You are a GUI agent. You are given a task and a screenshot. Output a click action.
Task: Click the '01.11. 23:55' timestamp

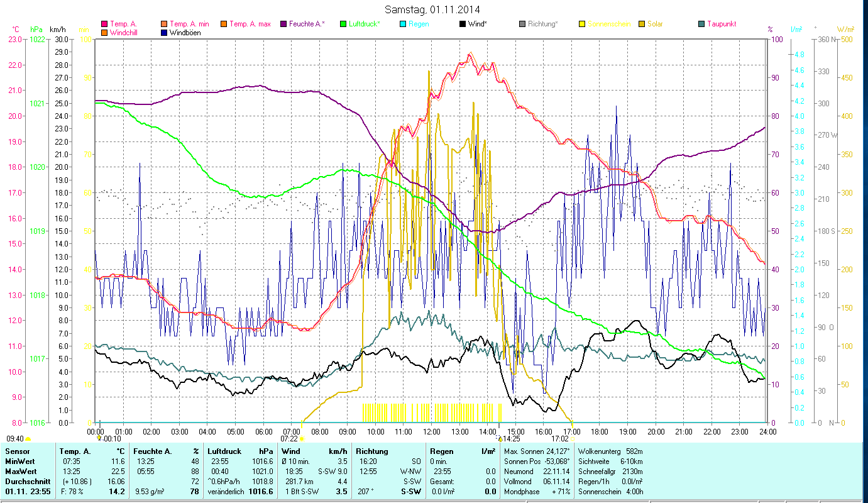[x=28, y=492]
